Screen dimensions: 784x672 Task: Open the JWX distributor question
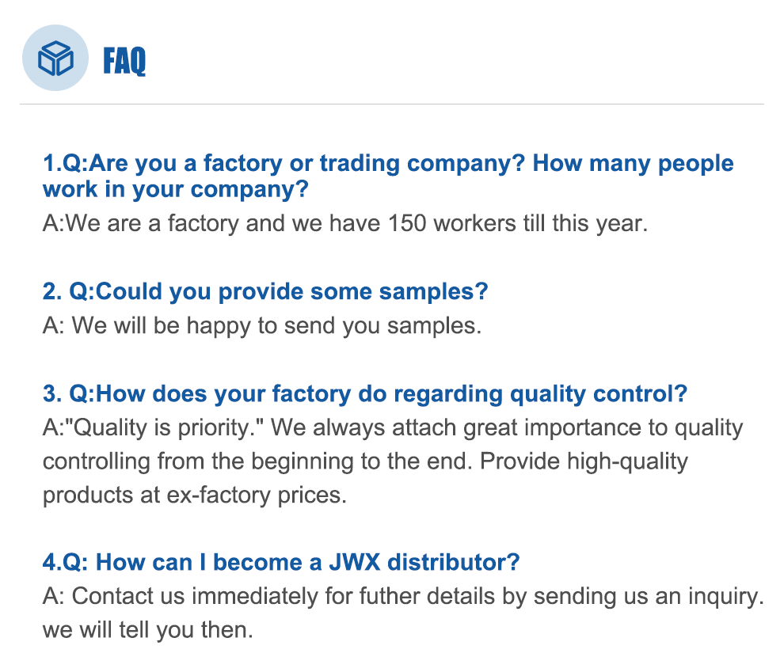click(281, 563)
